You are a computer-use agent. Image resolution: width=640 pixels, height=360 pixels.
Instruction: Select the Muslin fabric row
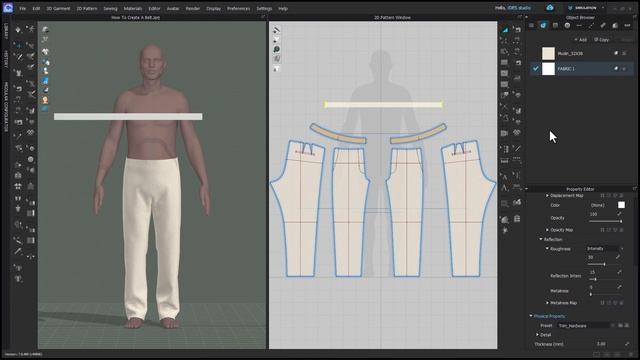(x=582, y=53)
